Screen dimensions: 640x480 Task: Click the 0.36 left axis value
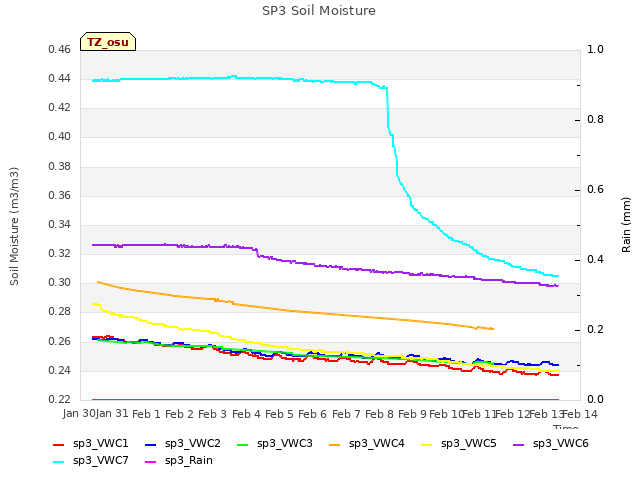(60, 196)
